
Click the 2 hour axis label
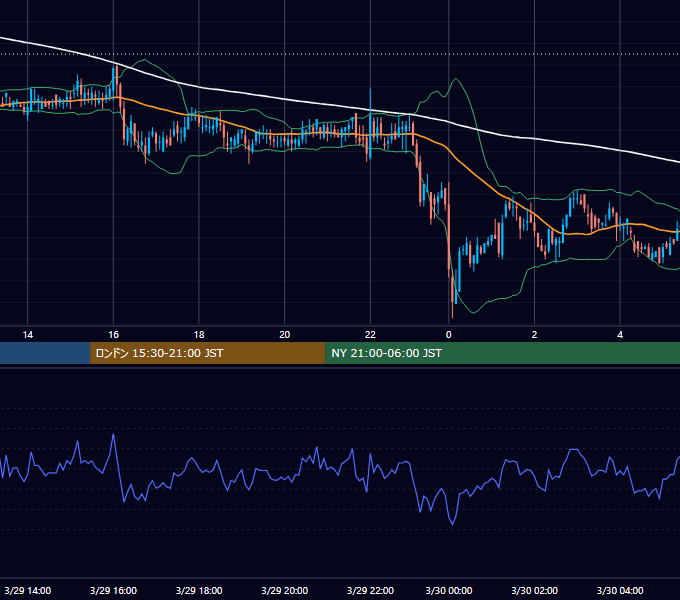(x=534, y=335)
